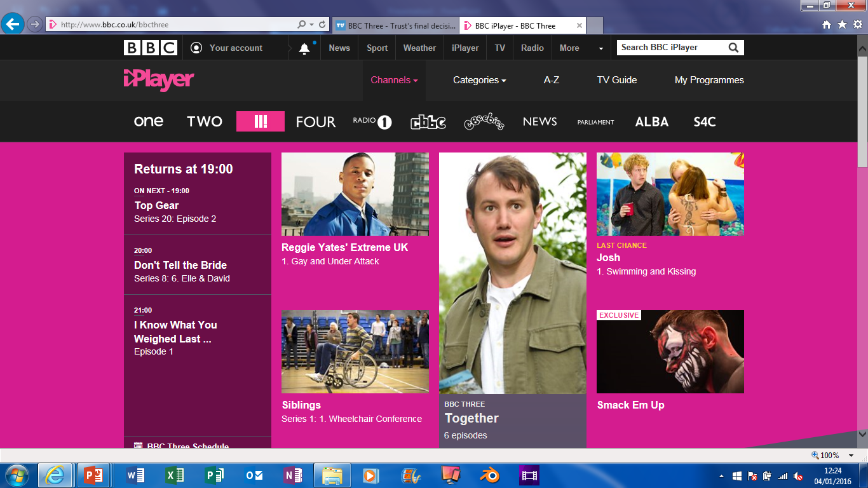Open Weather in the BBC top bar
Viewport: 868px width, 488px height.
coord(419,48)
